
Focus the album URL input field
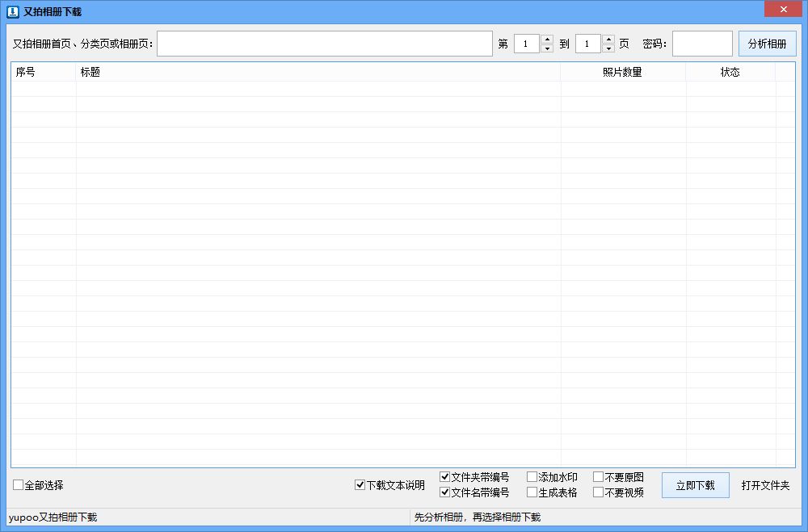point(325,44)
